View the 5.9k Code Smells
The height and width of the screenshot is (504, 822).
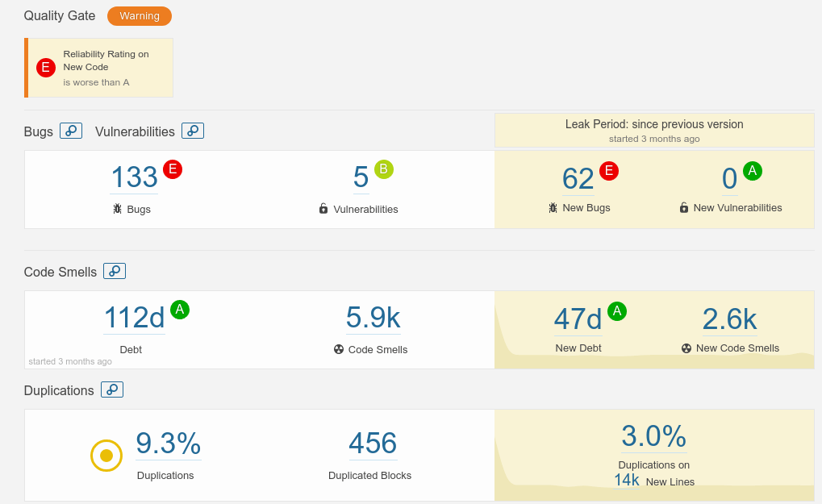click(x=373, y=319)
